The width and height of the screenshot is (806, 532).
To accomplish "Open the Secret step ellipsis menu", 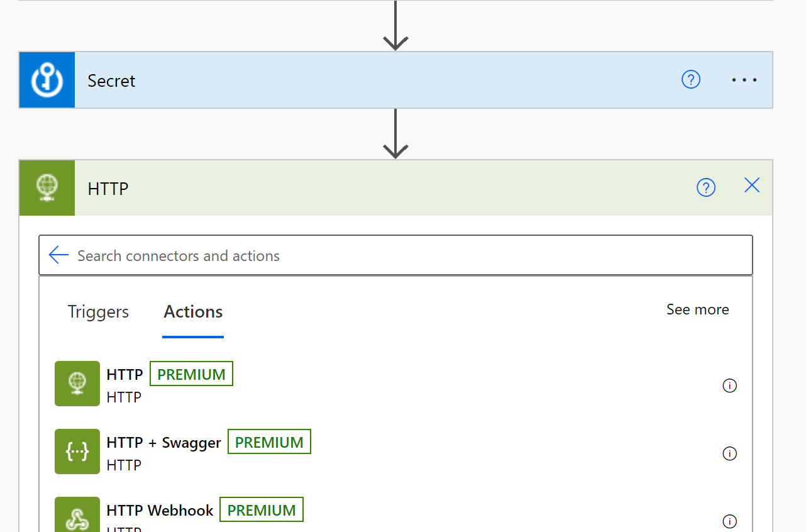I will [x=744, y=80].
